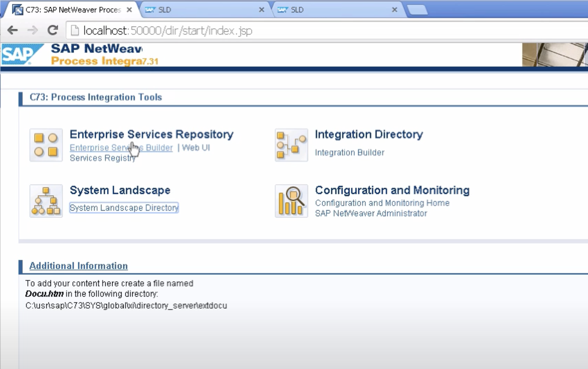Click the Configuration and Monitoring heading
Image resolution: width=588 pixels, height=369 pixels.
coord(392,190)
